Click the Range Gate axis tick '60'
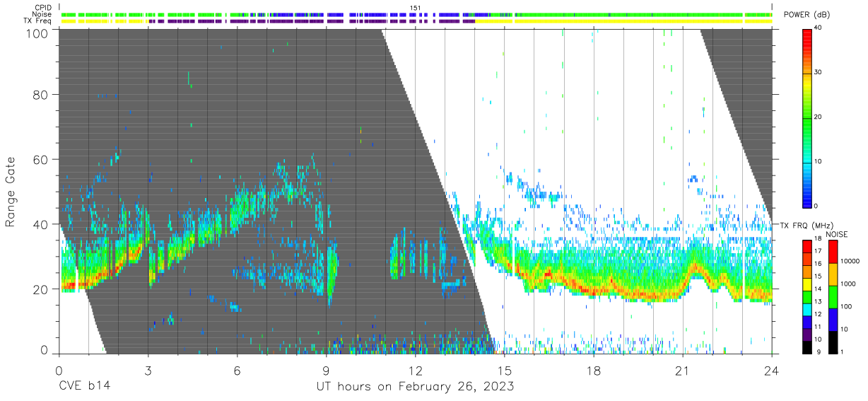Screen dimensions: 868x401 pos(42,159)
